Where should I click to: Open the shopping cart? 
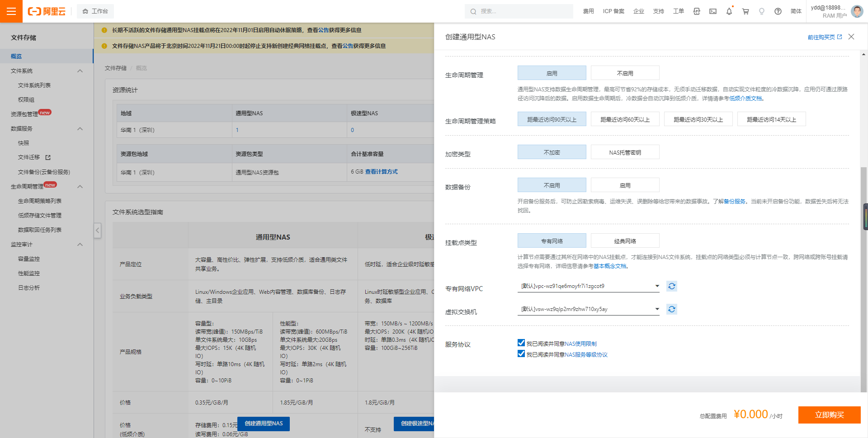[745, 11]
